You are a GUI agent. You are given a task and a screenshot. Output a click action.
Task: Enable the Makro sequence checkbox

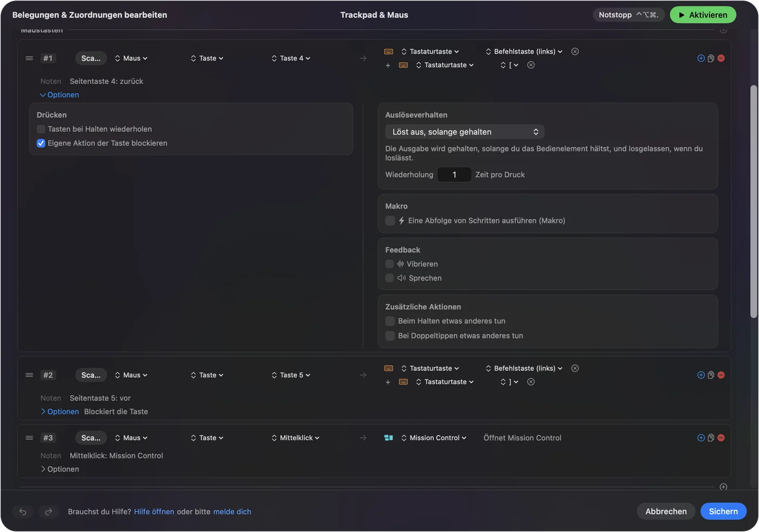point(390,221)
